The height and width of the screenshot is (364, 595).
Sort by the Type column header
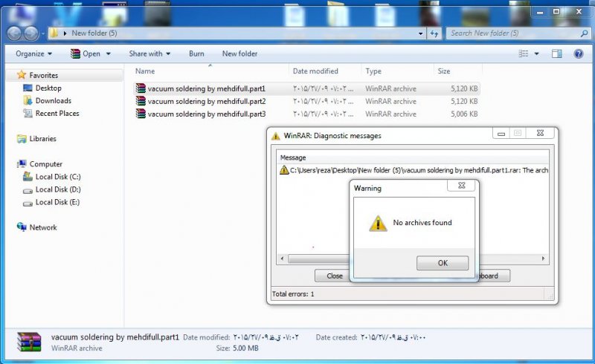tap(373, 71)
